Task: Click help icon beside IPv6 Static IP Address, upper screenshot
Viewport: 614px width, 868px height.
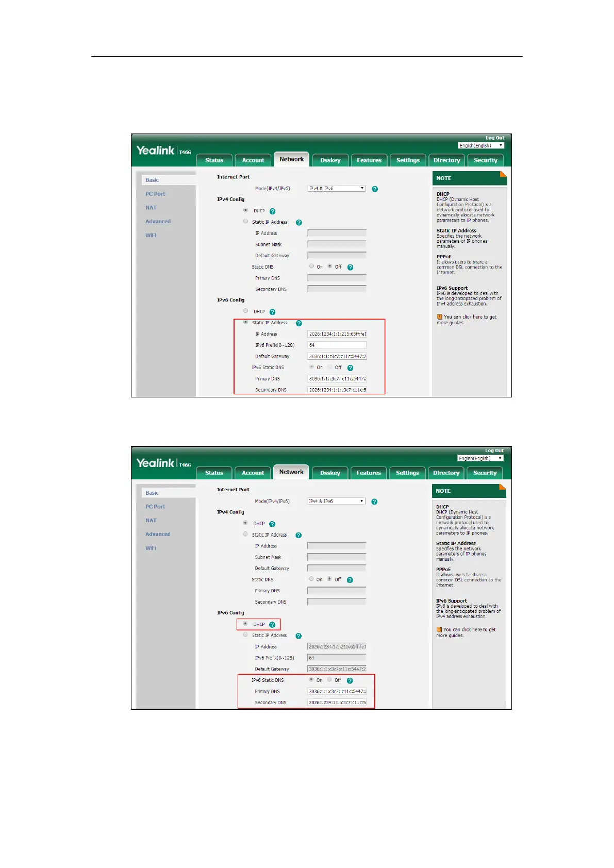Action: [x=298, y=323]
